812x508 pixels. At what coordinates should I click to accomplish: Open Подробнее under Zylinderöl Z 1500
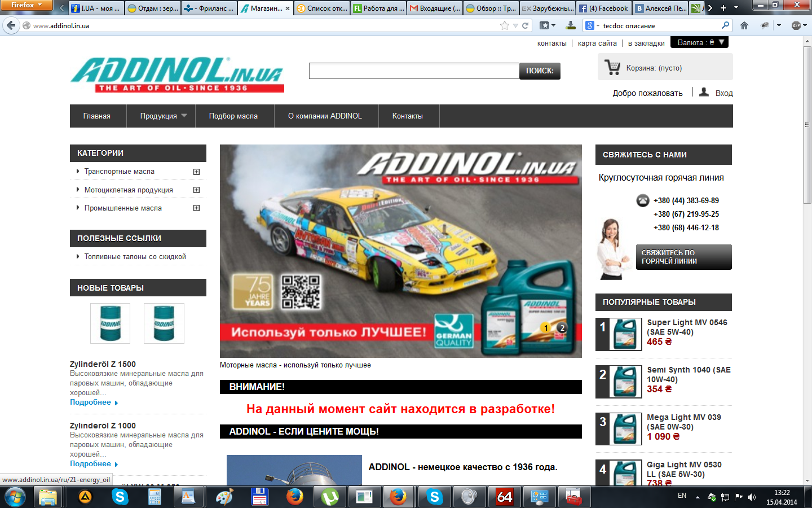94,402
